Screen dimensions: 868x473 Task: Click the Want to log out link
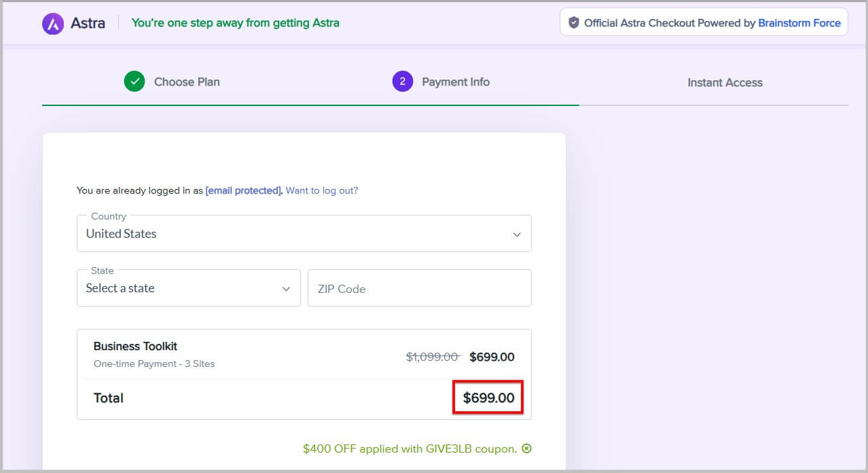322,190
